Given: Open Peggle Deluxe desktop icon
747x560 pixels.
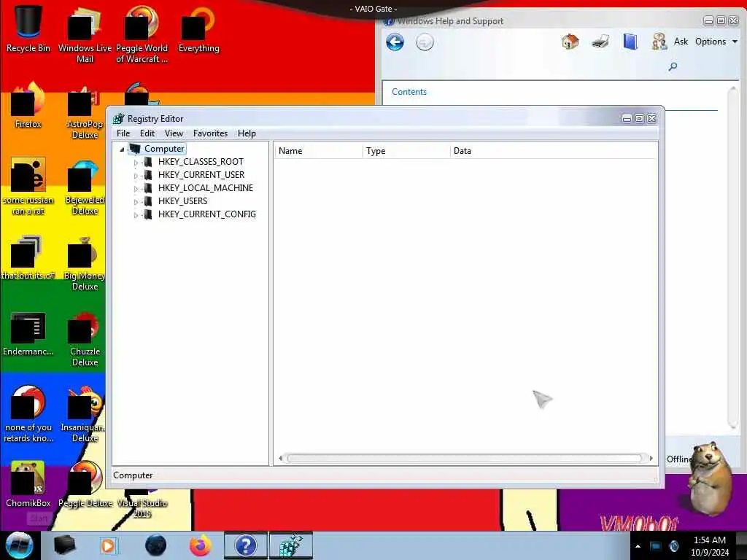Looking at the screenshot, I should coord(85,484).
